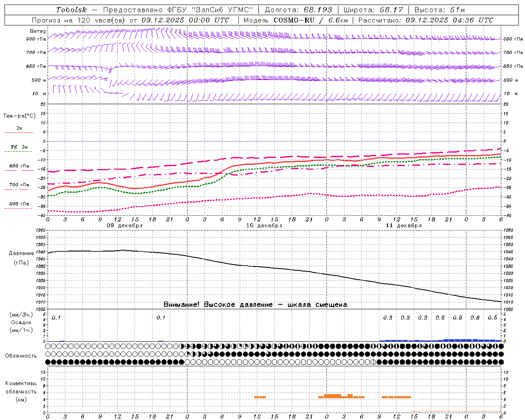Click the 0.5 precipitation amount

[493, 318]
